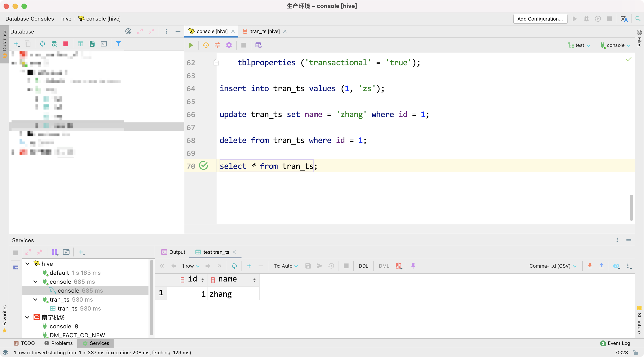644x357 pixels.
Task: Click the editor vertical scrollbar thumb
Action: point(631,208)
